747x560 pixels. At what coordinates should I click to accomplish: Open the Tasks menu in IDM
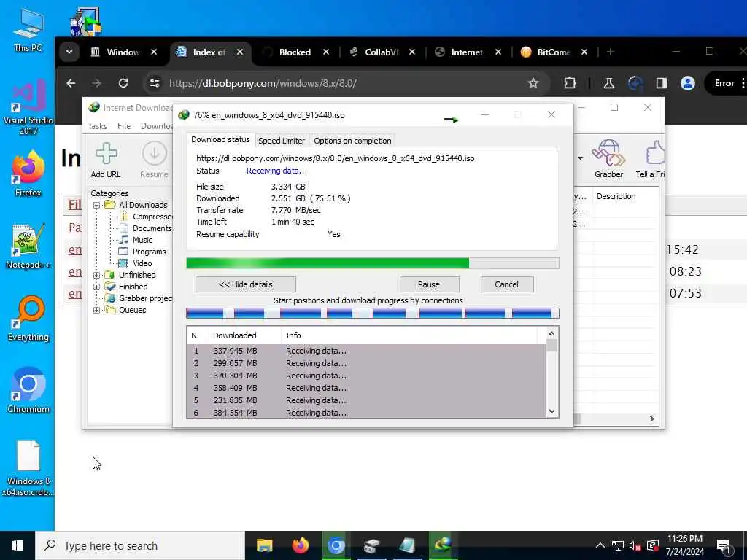click(98, 125)
